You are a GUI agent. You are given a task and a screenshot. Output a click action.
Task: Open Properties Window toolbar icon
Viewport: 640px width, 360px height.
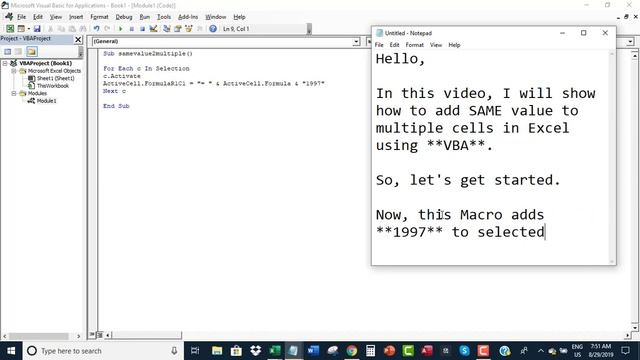178,29
